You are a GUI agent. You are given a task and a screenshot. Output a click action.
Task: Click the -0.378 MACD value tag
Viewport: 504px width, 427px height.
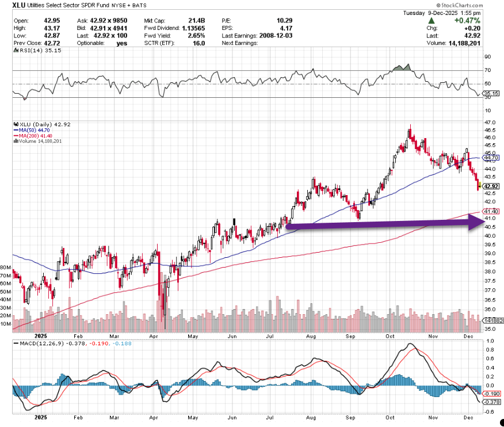[x=491, y=402]
